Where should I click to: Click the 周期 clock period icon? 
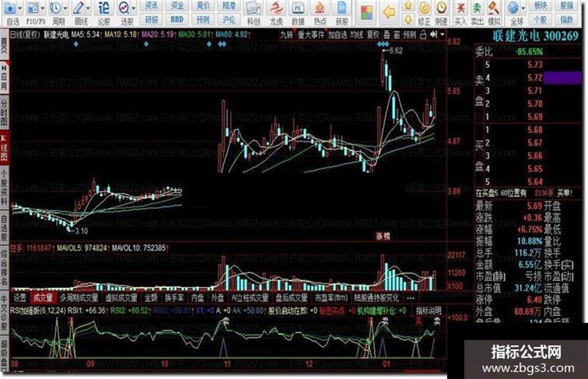pyautogui.click(x=56, y=8)
